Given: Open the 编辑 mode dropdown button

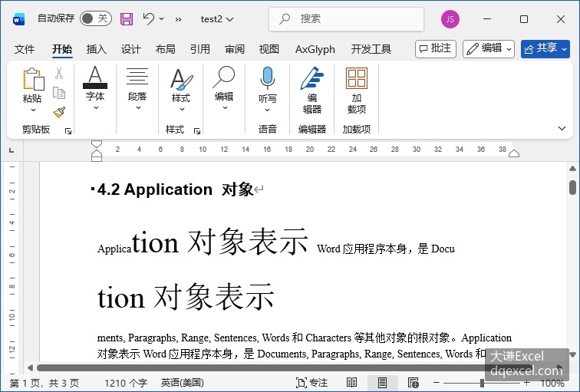Looking at the screenshot, I should pos(489,49).
